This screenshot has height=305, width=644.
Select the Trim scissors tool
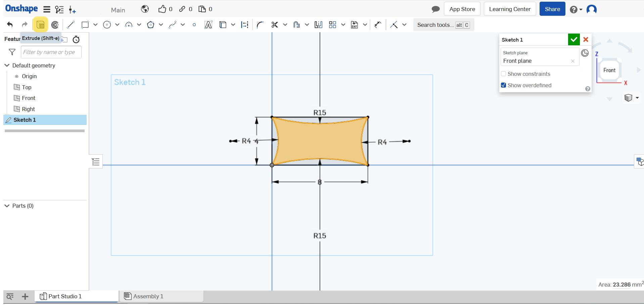tap(275, 25)
